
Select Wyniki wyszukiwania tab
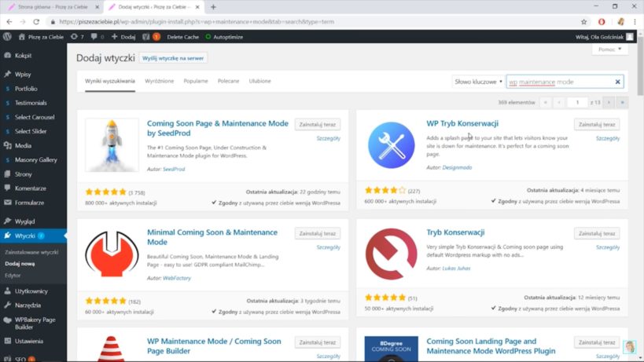tap(109, 81)
